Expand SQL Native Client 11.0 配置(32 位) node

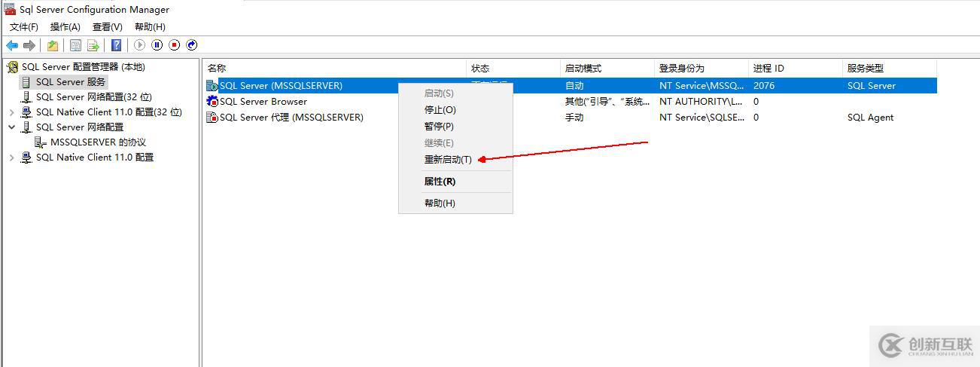pyautogui.click(x=11, y=112)
